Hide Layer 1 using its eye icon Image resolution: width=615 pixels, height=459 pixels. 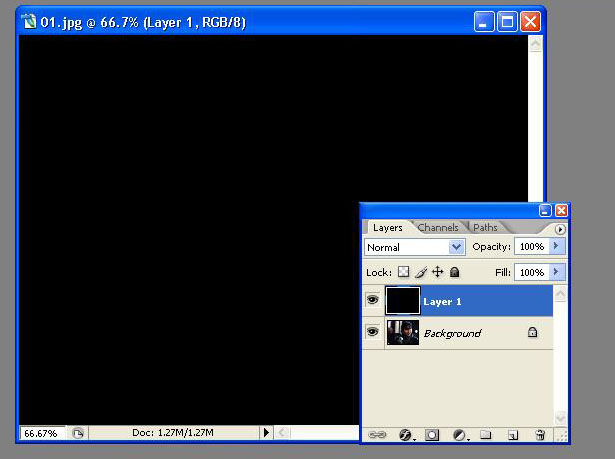[373, 300]
